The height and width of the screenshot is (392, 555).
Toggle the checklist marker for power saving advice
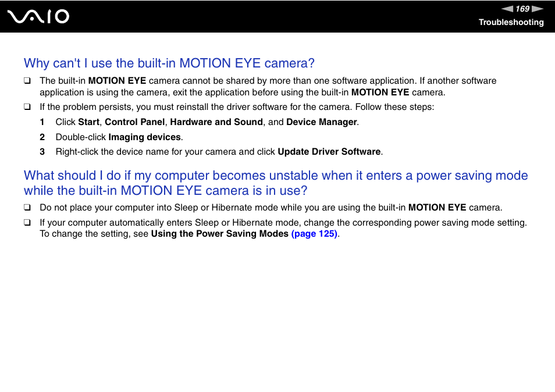27,222
